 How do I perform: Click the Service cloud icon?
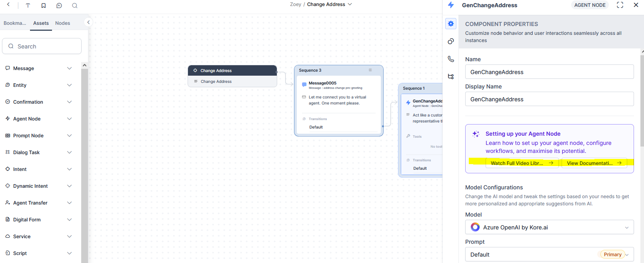pos(8,236)
